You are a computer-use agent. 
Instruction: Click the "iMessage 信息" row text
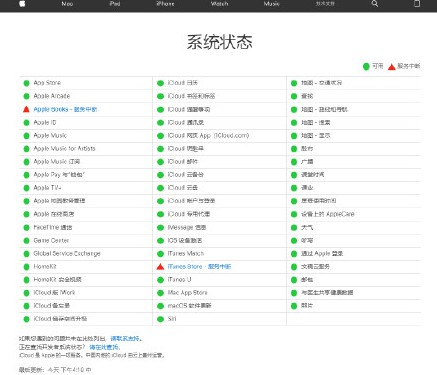tap(187, 227)
